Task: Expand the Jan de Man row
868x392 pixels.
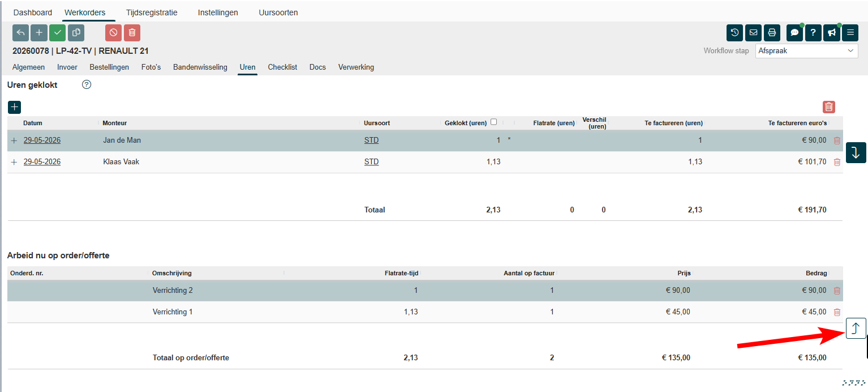Action: (x=14, y=140)
